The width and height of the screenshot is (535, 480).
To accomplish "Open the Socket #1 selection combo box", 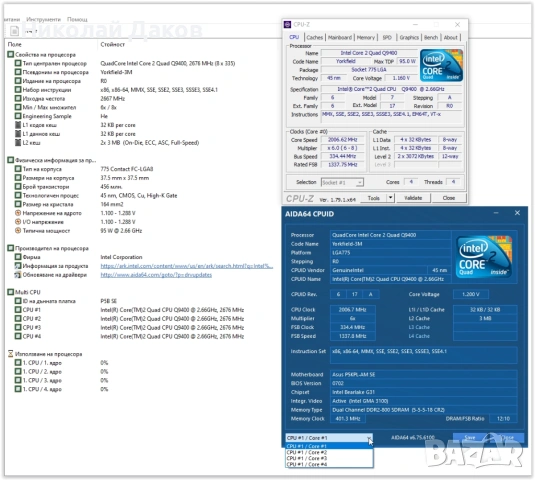I will click(x=342, y=183).
